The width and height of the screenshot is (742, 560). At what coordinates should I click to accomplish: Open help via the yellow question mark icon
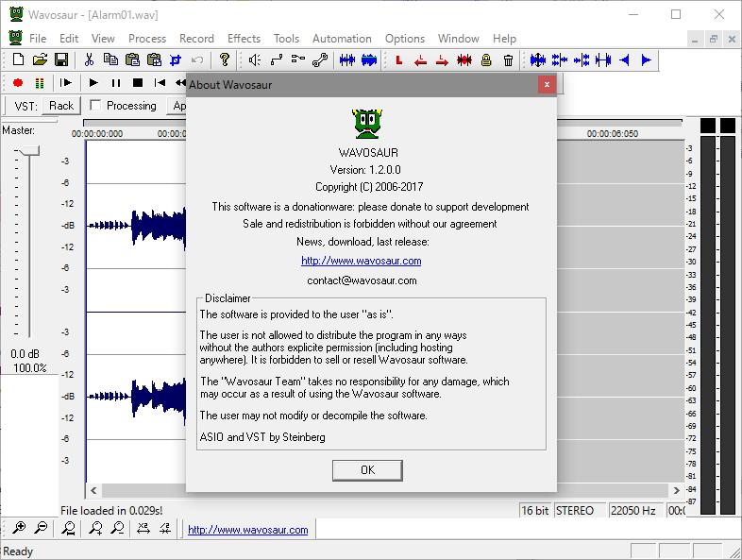coord(225,59)
